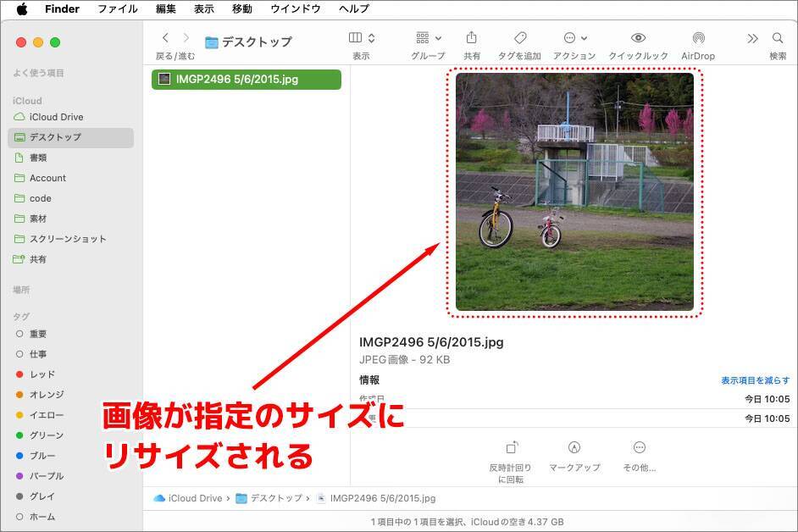Select the blue ブルー tag in sidebar

(x=42, y=456)
